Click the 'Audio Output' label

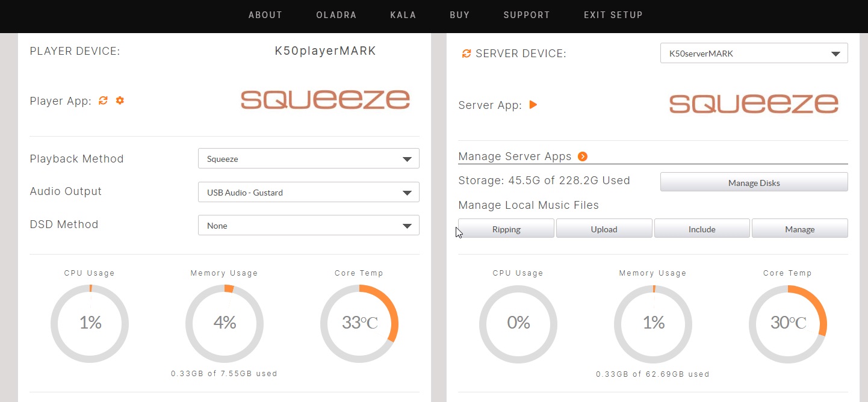[66, 191]
